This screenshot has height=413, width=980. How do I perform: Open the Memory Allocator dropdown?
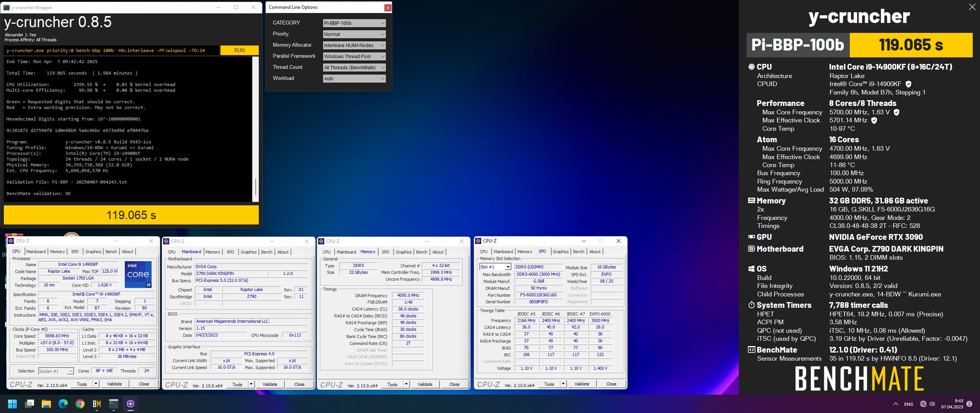click(x=354, y=45)
